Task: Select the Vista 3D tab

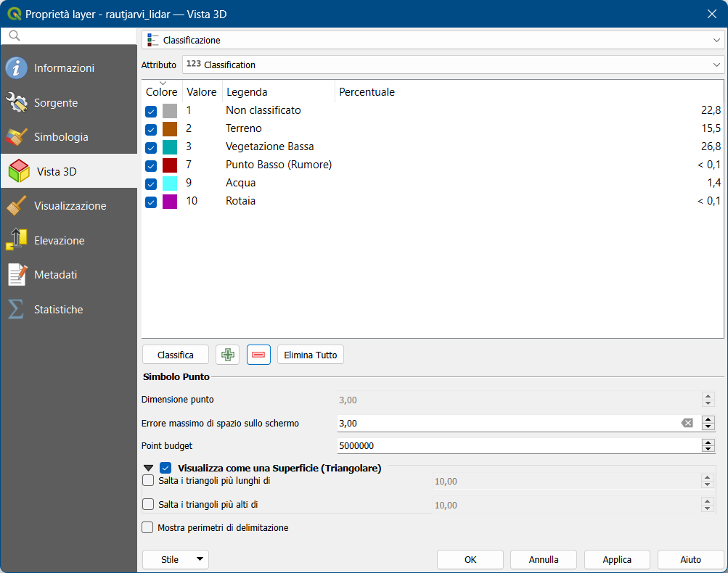Action: [69, 171]
